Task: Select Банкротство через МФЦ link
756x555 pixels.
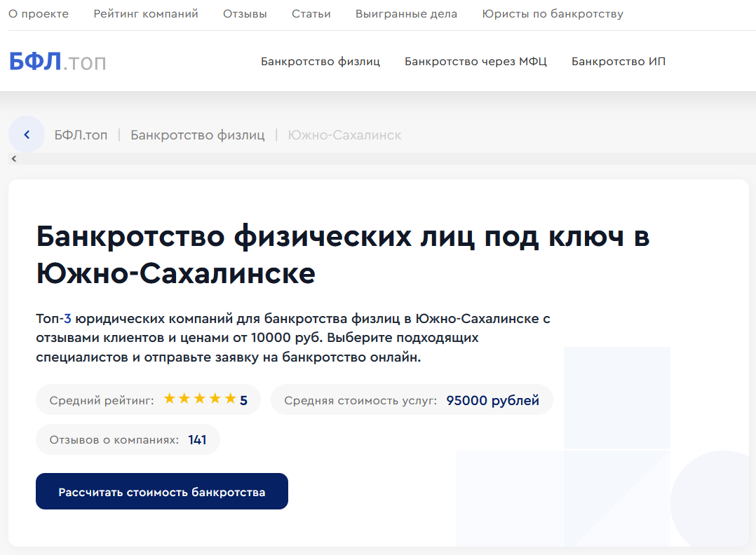Action: click(x=475, y=62)
